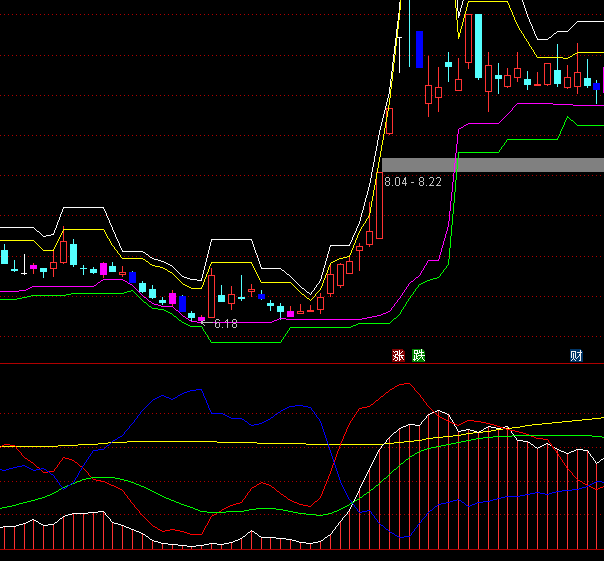
Task: Click the 6.18 low price label
Action: (225, 324)
